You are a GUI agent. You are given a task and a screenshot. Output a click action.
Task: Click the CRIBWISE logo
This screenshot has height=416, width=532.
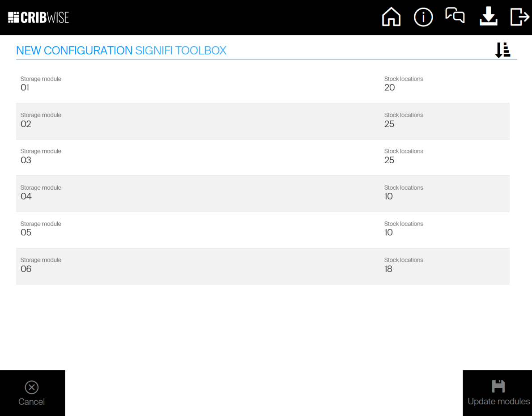38,17
